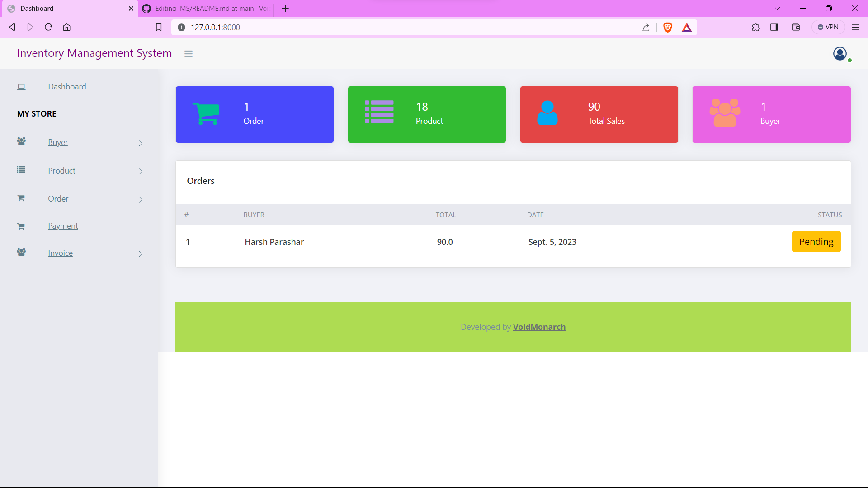Click the hamburger menu beside Inventory Management System
Viewport: 868px width, 488px height.
[189, 53]
